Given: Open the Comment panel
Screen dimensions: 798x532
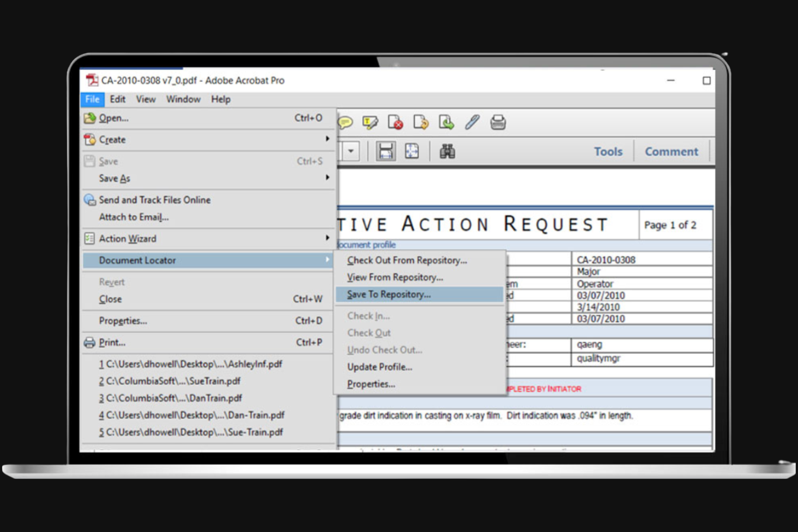Looking at the screenshot, I should tap(671, 151).
